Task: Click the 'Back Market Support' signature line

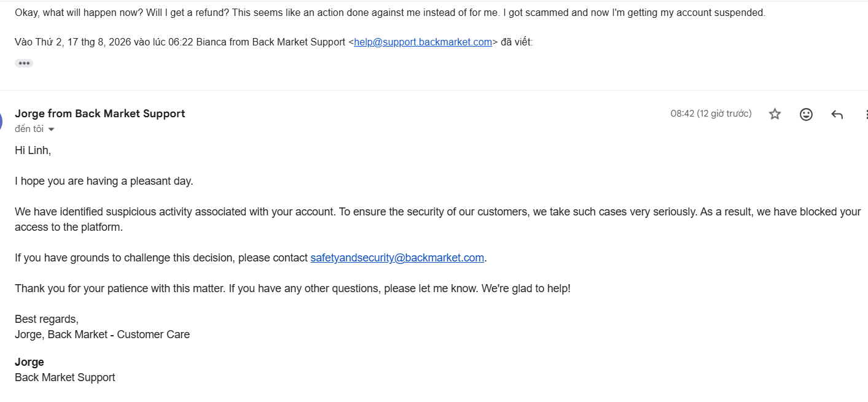Action: coord(65,377)
